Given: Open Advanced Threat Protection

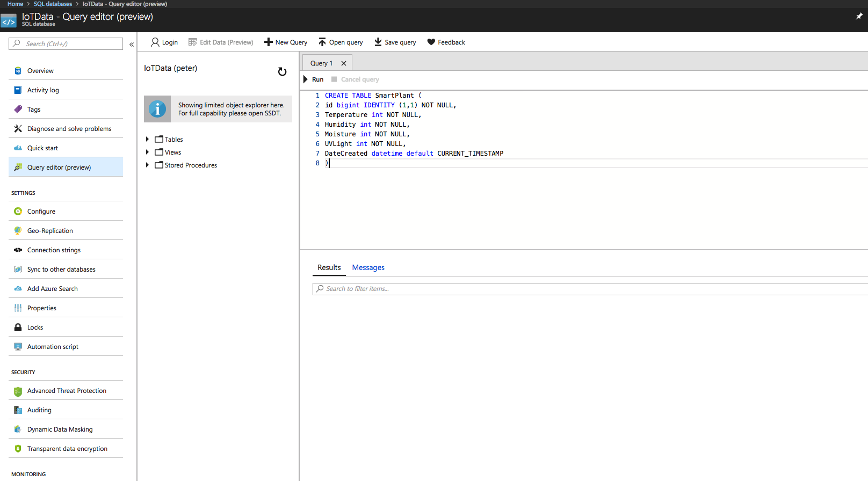Looking at the screenshot, I should (67, 391).
